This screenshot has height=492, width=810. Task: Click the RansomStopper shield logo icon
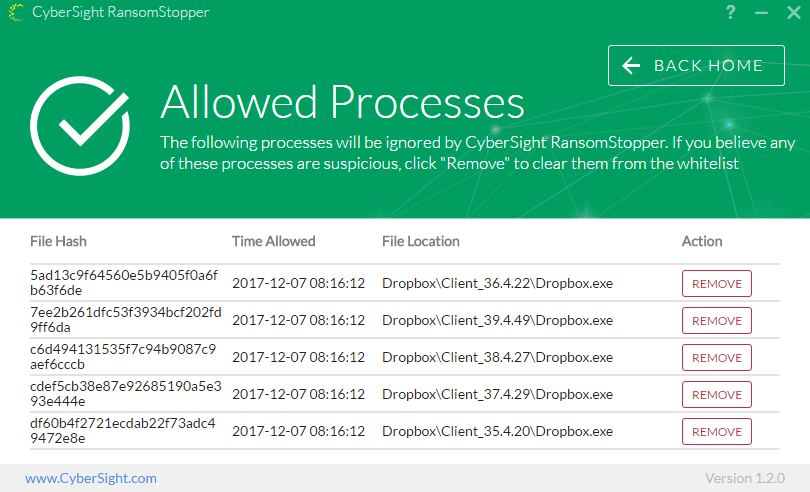point(17,13)
